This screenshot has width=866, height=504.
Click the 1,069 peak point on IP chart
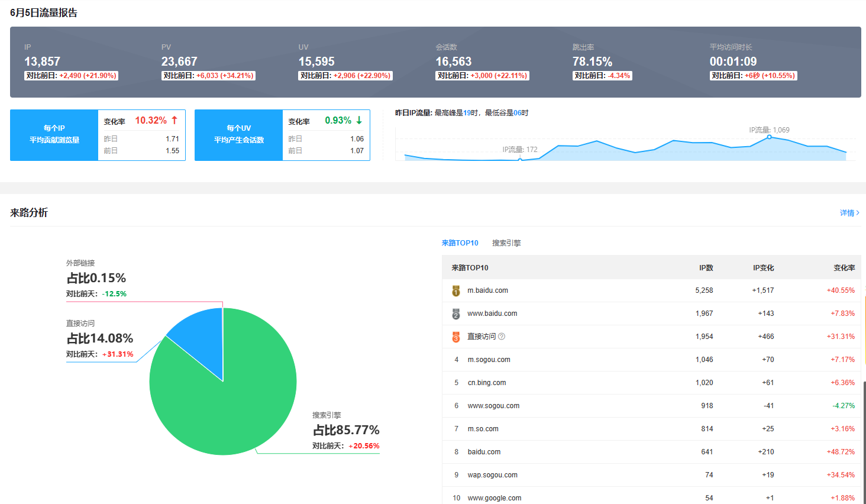click(x=770, y=137)
